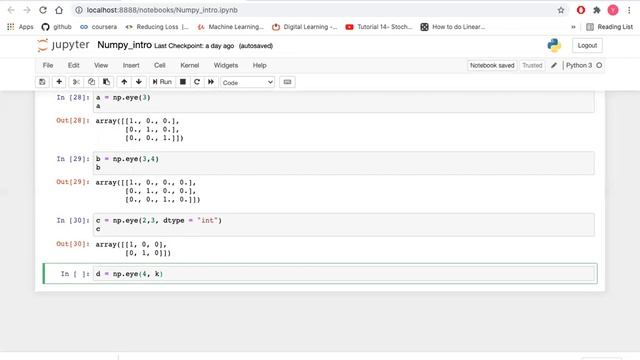Image resolution: width=640 pixels, height=360 pixels.
Task: Bookmark this page with star icon
Action: (x=561, y=10)
